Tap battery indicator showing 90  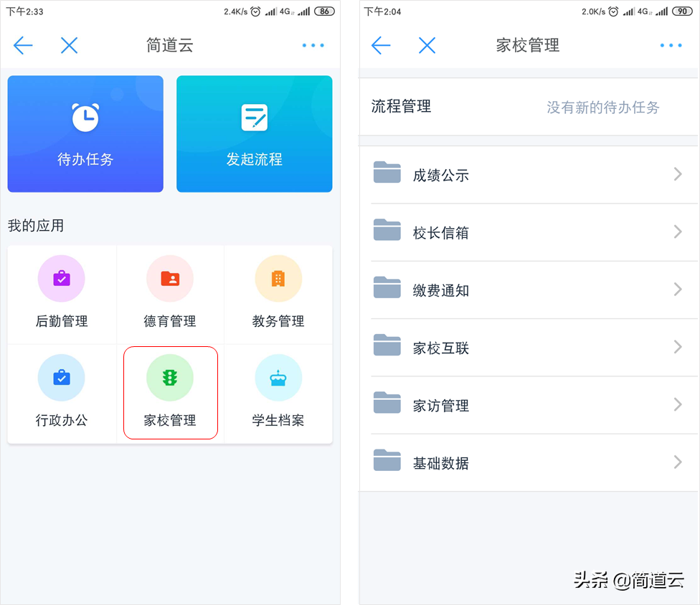(x=682, y=11)
